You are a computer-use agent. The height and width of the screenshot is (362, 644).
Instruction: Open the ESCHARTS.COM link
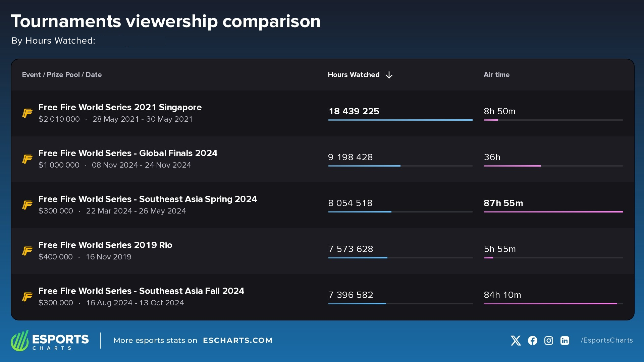coord(238,341)
